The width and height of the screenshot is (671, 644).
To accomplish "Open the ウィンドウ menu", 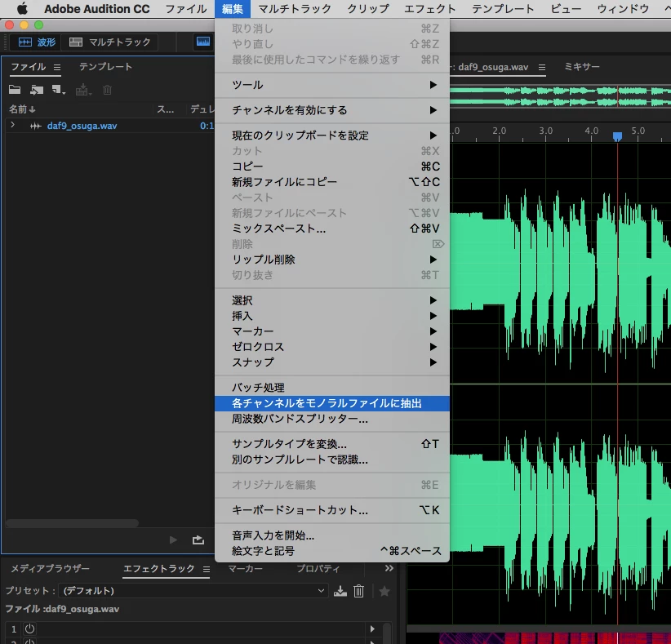I will tap(623, 8).
